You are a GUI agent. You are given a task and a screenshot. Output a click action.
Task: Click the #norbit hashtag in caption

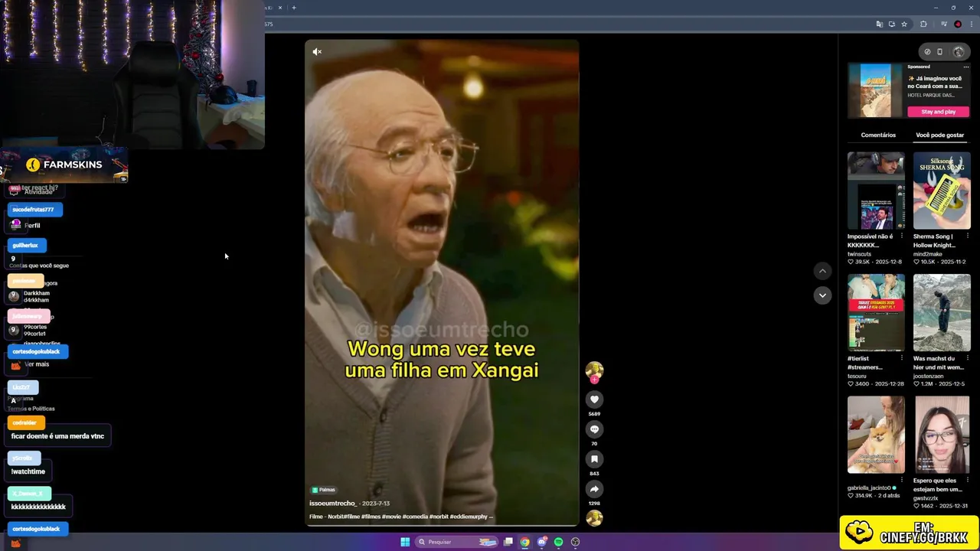coord(439,517)
